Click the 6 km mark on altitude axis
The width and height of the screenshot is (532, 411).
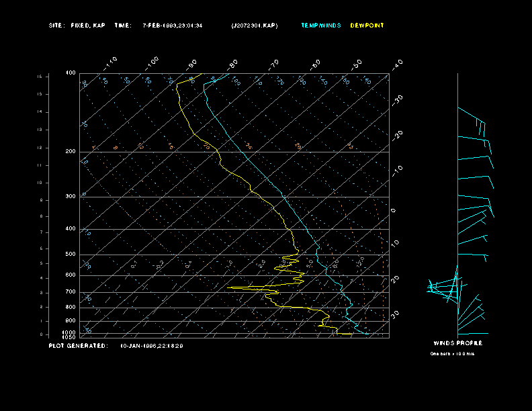(x=42, y=248)
